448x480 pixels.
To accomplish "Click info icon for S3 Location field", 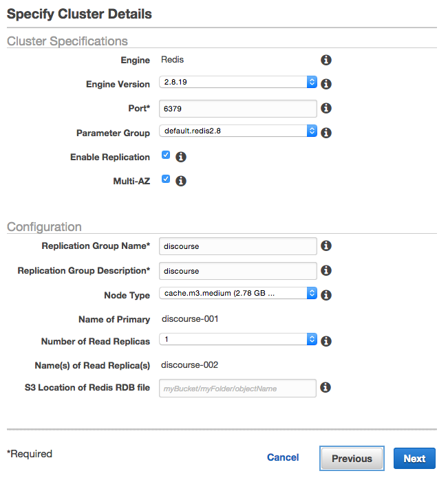I will pyautogui.click(x=325, y=387).
